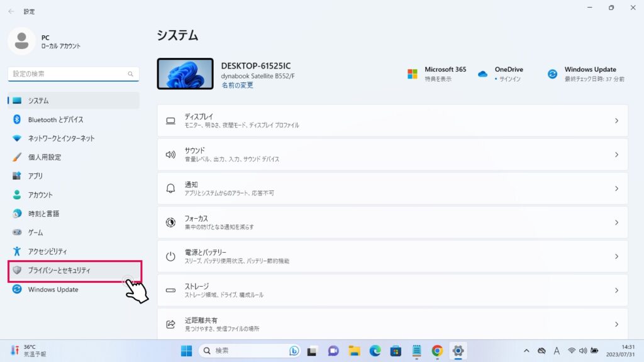The height and width of the screenshot is (362, 644).
Task: Click the accessibility figure icon
Action: click(x=17, y=251)
